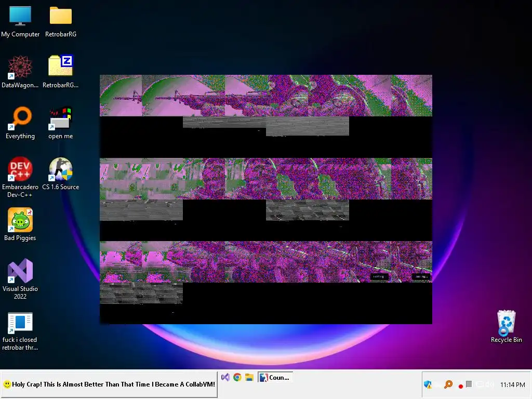Open the Recycle Bin

506,326
